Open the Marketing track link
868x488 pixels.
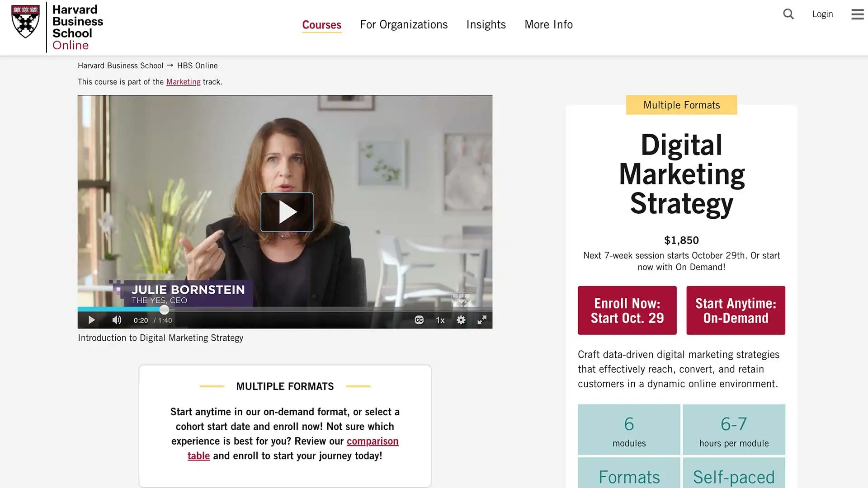pyautogui.click(x=183, y=82)
